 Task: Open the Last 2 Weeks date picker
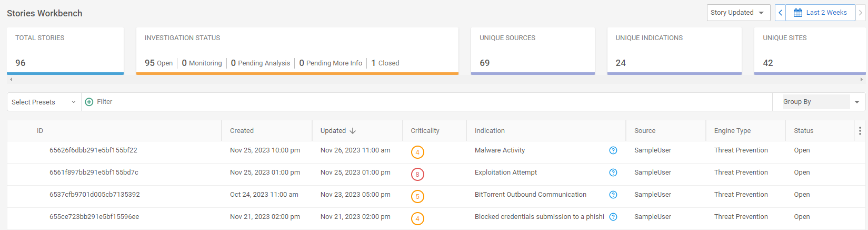coord(821,13)
